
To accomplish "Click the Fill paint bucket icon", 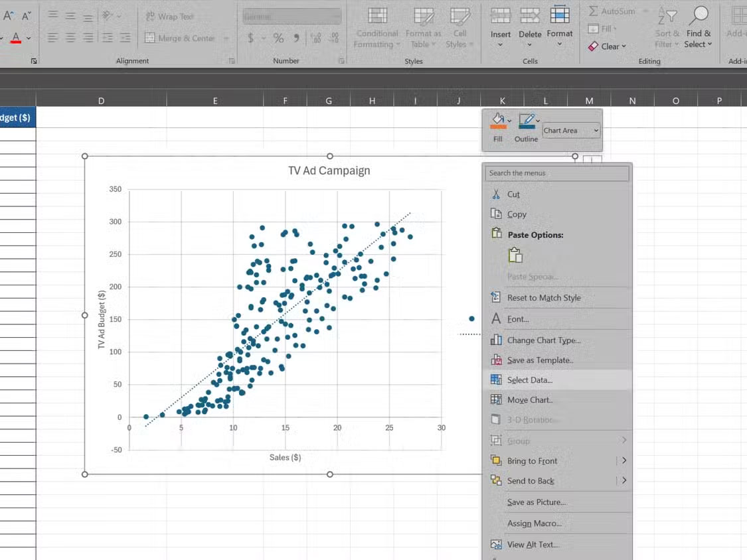I will [x=497, y=121].
